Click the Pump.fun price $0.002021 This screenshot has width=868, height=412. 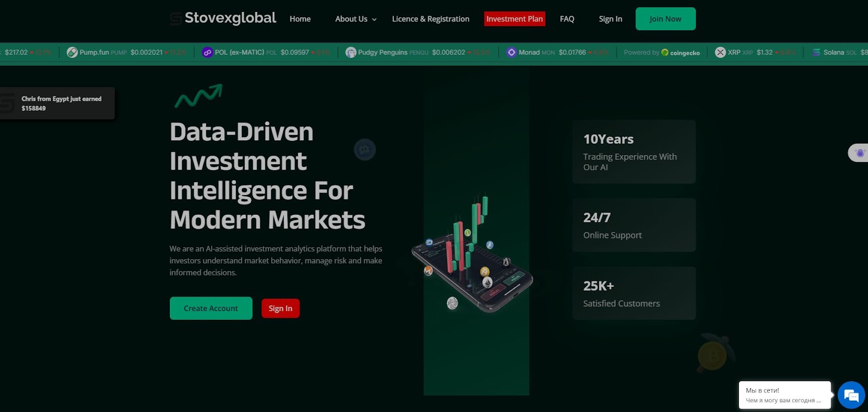(x=146, y=53)
